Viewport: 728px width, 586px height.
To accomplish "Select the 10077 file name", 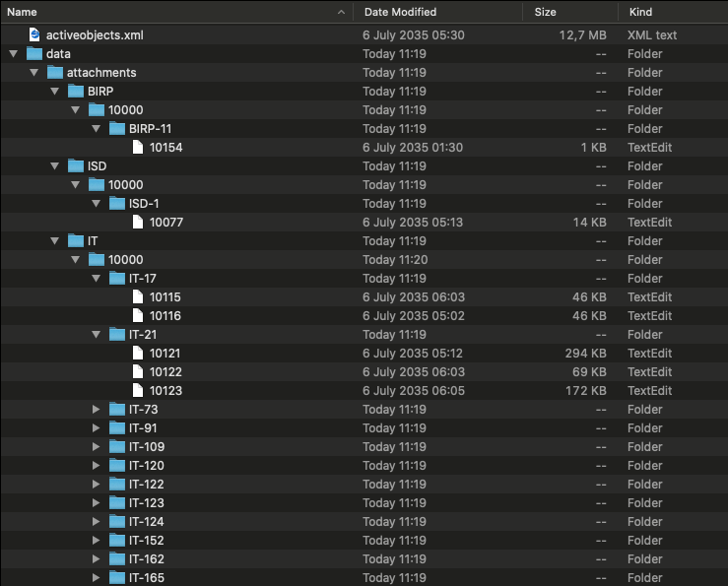I will [x=166, y=223].
